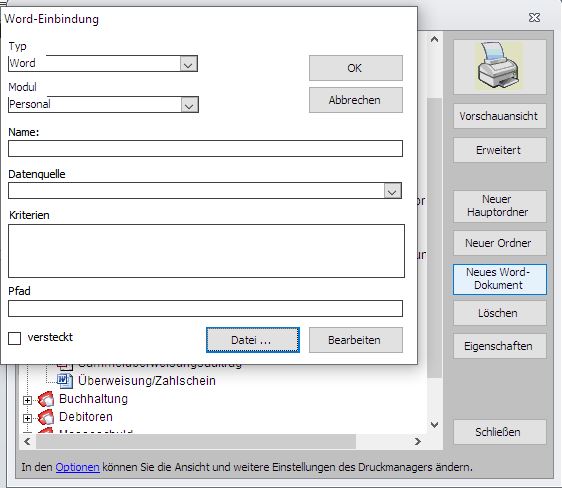Open the Vorschauansicht preview
This screenshot has width=562, height=488.
500,116
